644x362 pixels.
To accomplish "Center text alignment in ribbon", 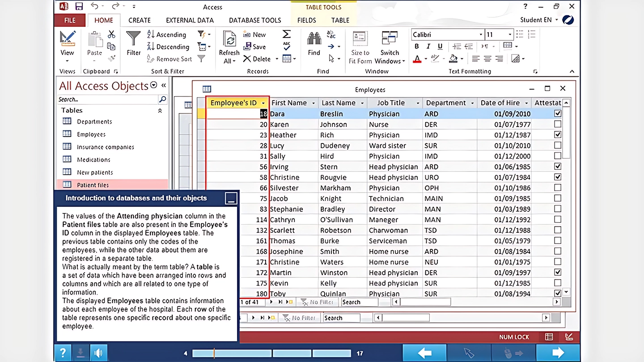I will click(x=487, y=59).
